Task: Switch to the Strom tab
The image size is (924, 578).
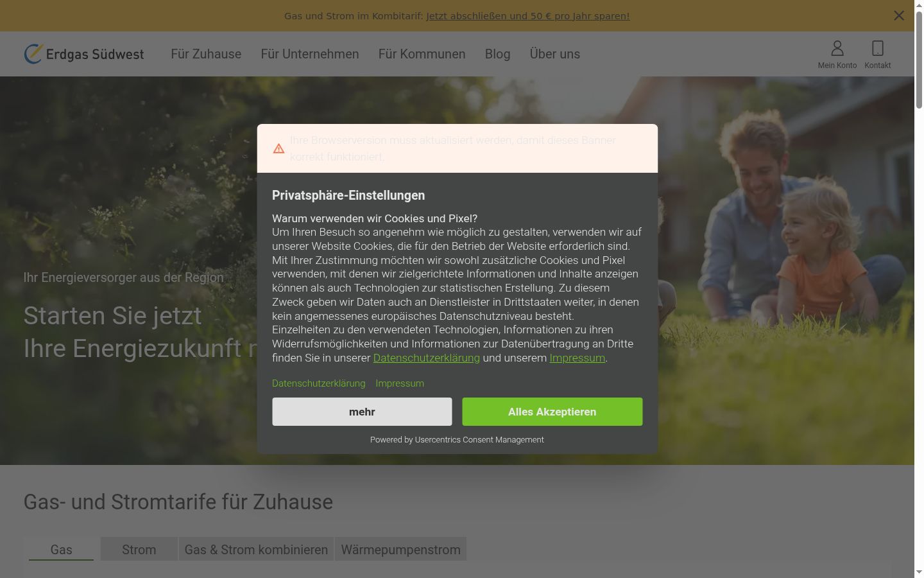Action: tap(139, 549)
